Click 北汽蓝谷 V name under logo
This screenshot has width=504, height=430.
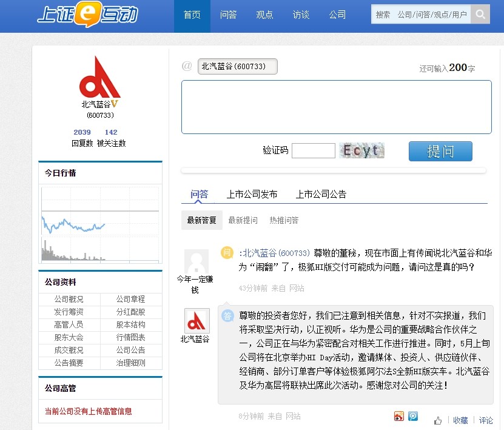(x=99, y=104)
